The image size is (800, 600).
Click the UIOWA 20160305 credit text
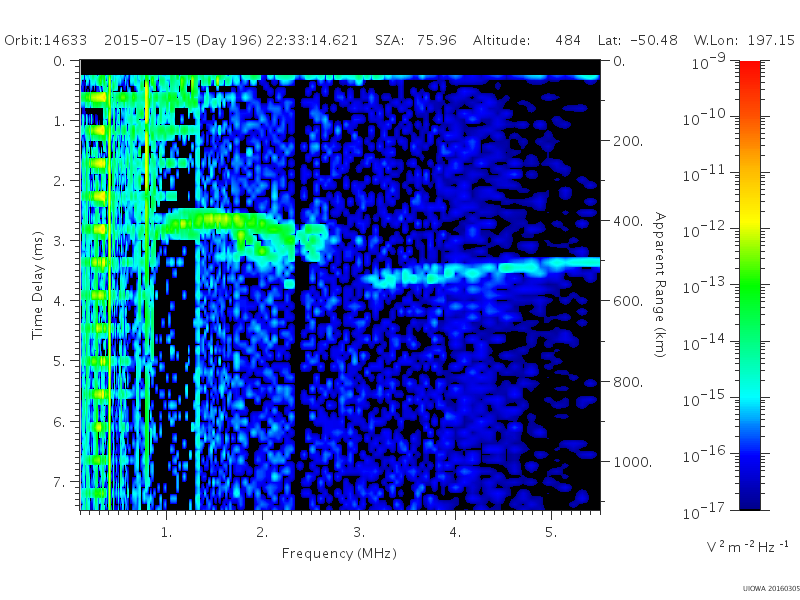pos(771,588)
